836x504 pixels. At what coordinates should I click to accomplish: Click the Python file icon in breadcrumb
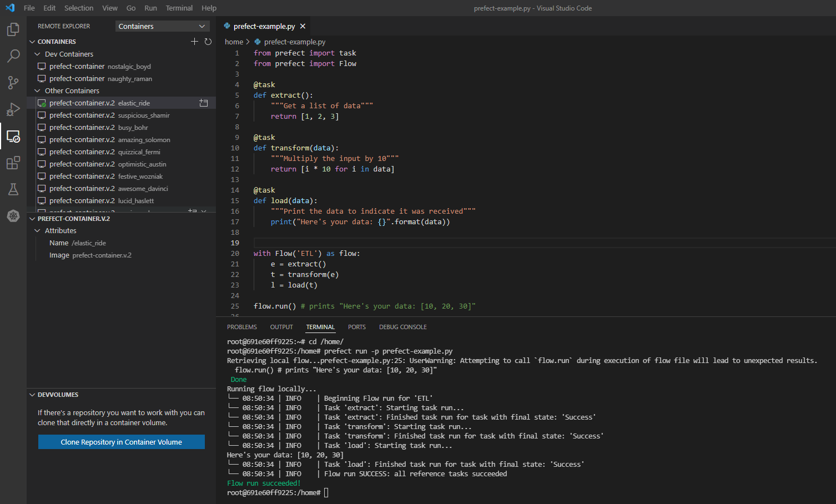click(258, 42)
